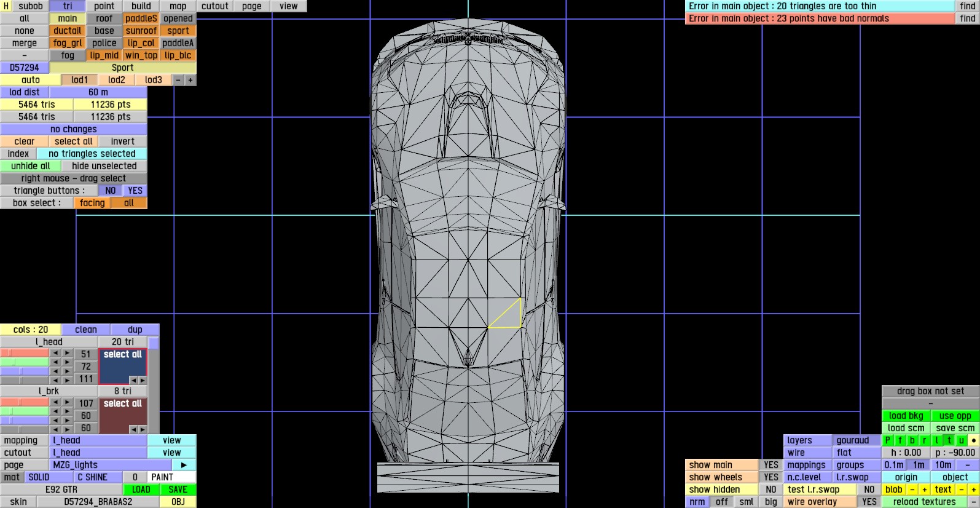
Task: Click minus button beside reload textures
Action: (974, 502)
